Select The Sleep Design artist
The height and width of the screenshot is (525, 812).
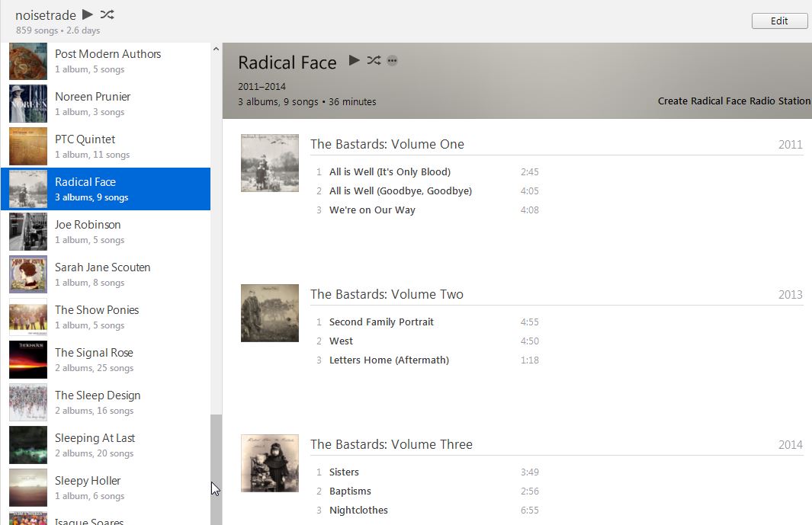point(106,402)
